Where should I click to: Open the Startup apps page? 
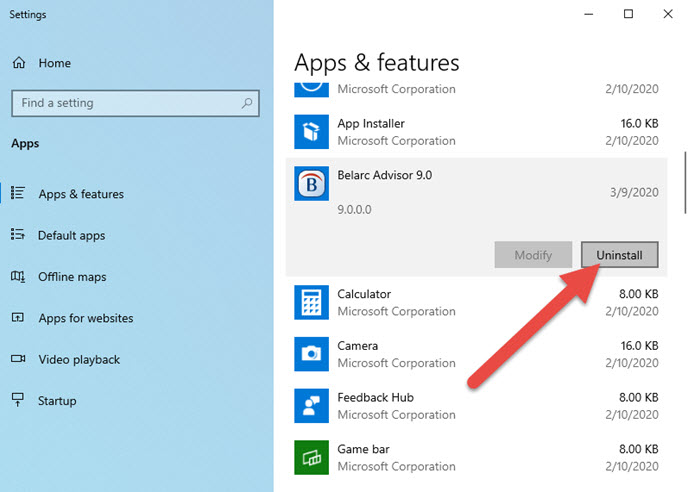[x=57, y=401]
